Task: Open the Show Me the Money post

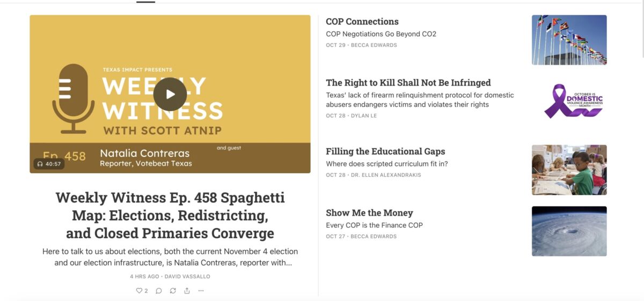Action: coord(369,213)
